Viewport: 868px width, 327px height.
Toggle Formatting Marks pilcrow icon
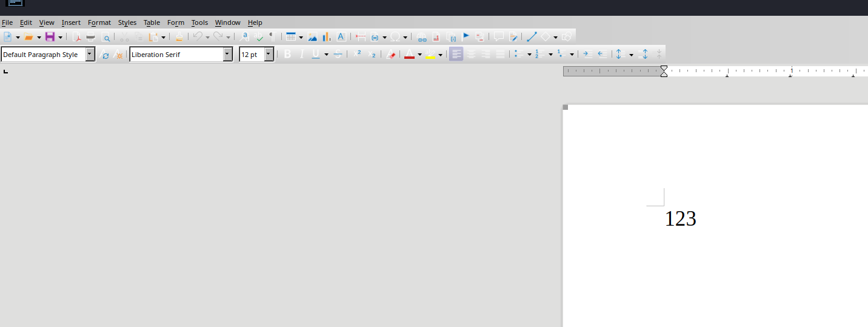click(272, 37)
